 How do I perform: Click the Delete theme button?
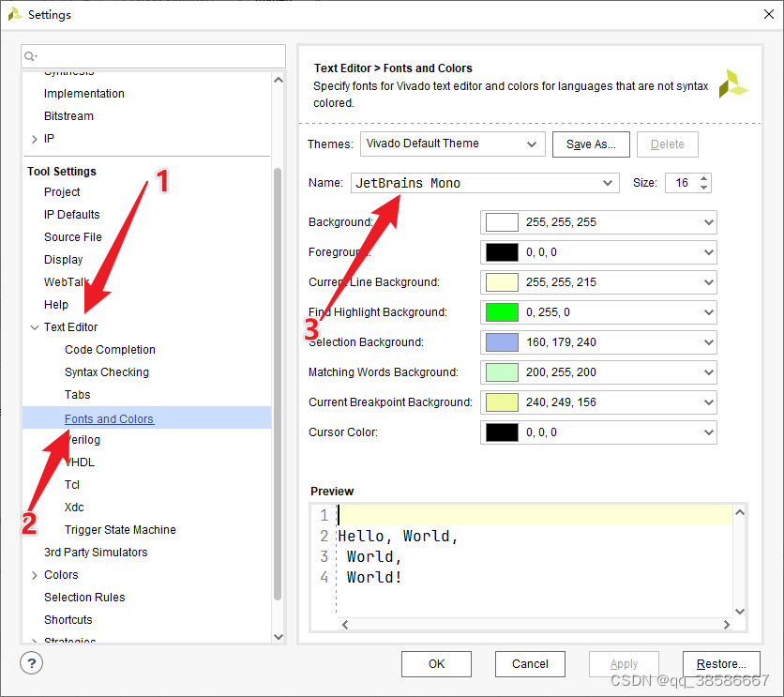(x=668, y=144)
